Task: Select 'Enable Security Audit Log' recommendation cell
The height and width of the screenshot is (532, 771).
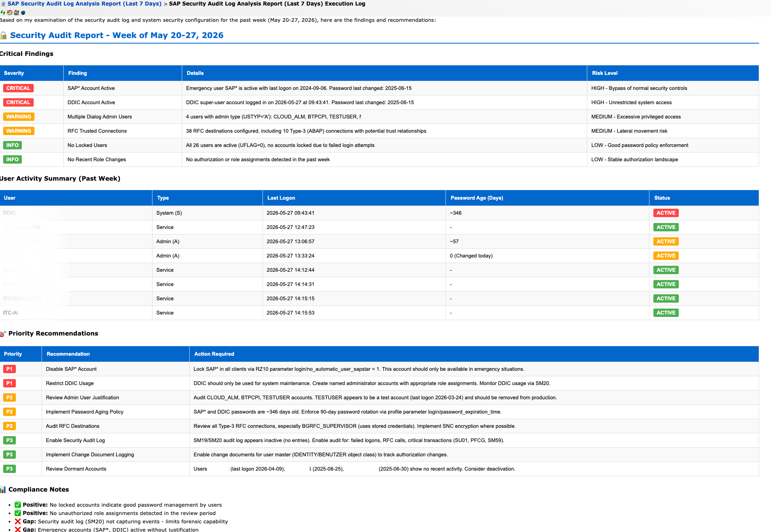Action: click(x=115, y=440)
